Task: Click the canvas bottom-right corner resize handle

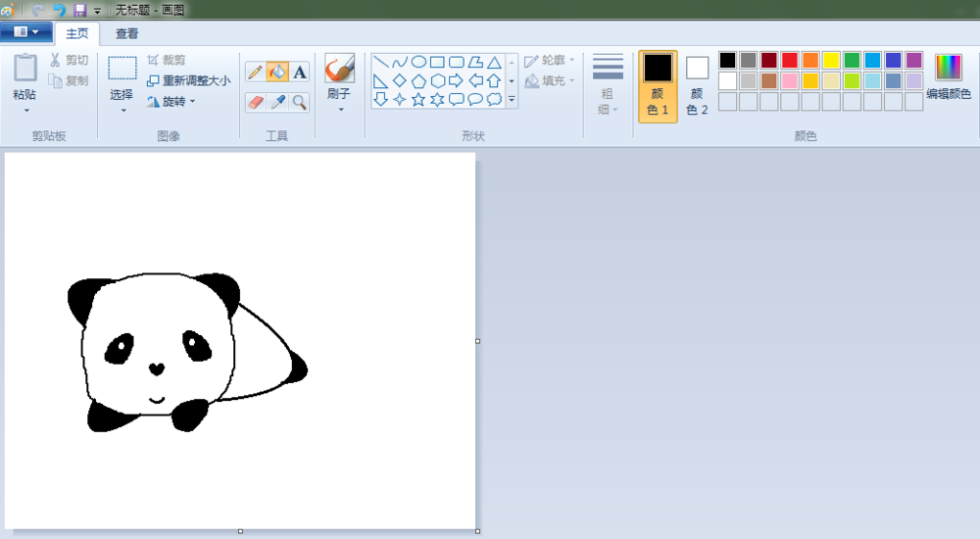Action: (x=477, y=531)
